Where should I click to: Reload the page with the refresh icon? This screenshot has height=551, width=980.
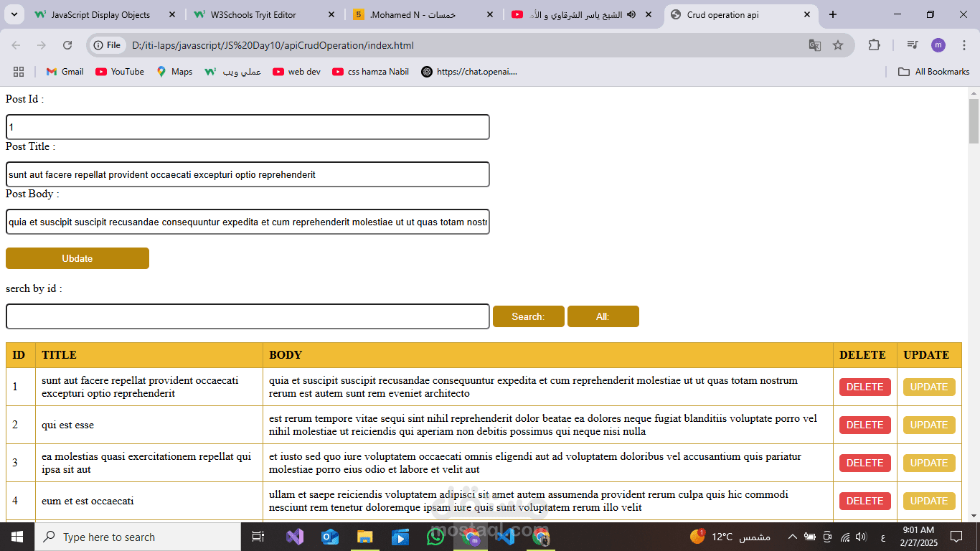point(67,45)
